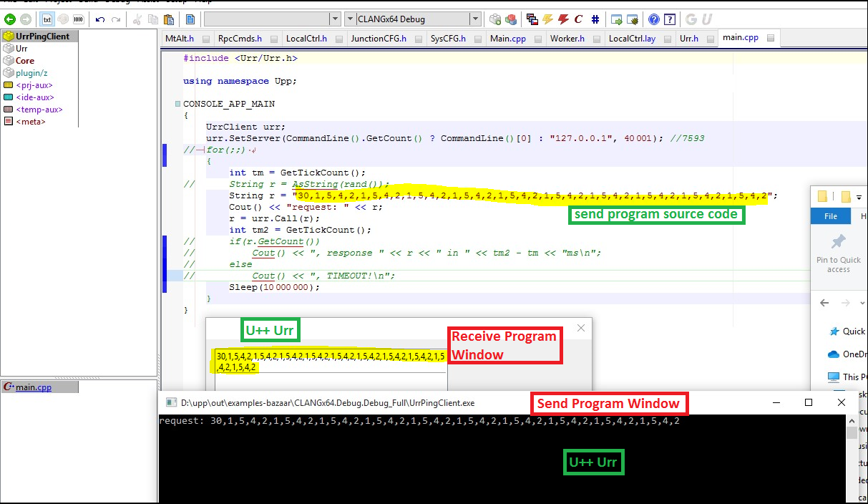The height and width of the screenshot is (504, 868).
Task: Click the green back navigation arrow
Action: tap(10, 19)
